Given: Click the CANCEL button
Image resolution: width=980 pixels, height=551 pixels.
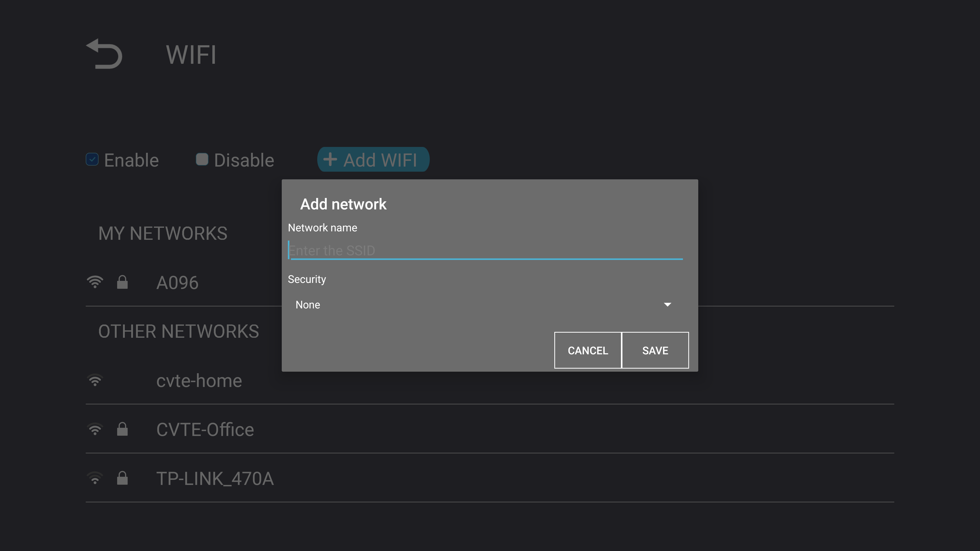Looking at the screenshot, I should (x=587, y=350).
